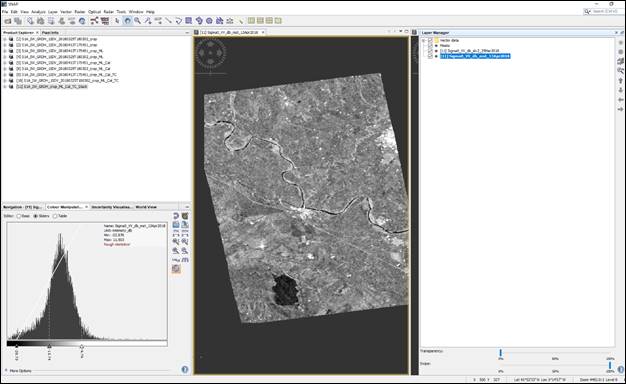Image resolution: width=626 pixels, height=384 pixels.
Task: Toggle first Sigma0_VV layer checkbox
Action: pos(430,51)
